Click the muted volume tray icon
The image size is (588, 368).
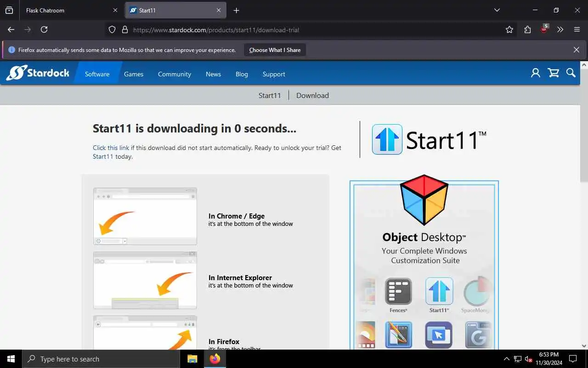click(529, 359)
